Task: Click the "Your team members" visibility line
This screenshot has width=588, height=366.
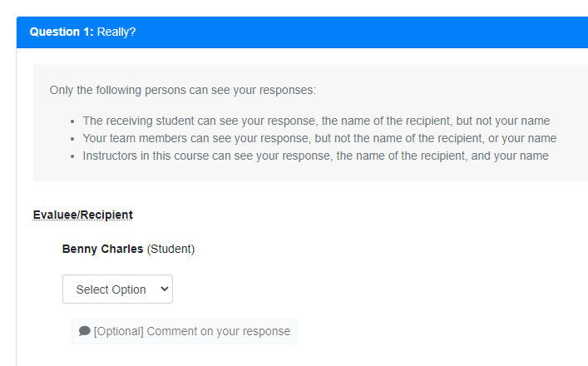Action: [x=319, y=138]
